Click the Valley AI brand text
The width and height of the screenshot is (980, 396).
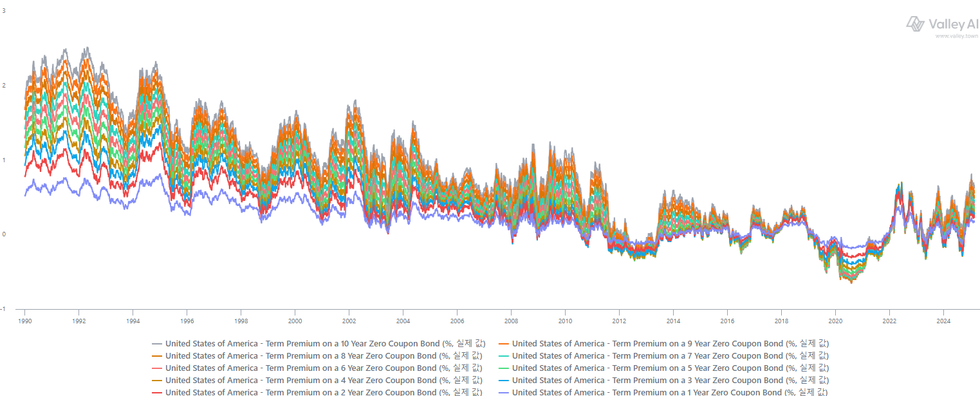tap(954, 24)
